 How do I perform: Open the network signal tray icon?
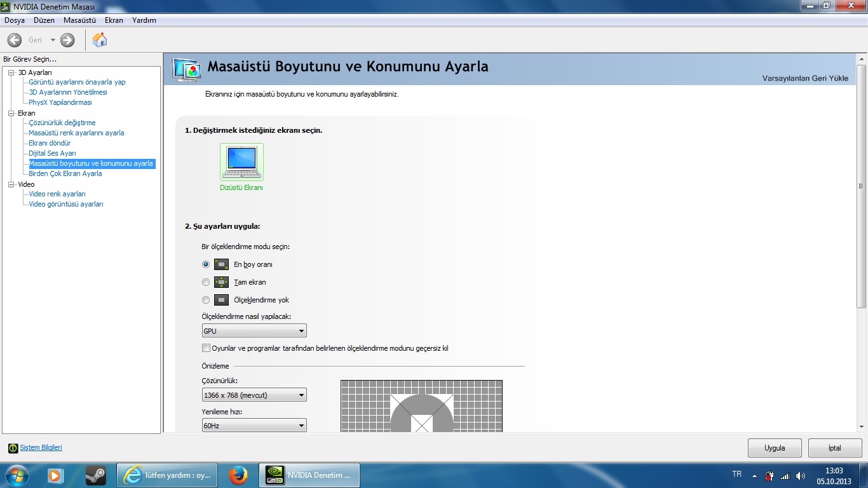785,475
